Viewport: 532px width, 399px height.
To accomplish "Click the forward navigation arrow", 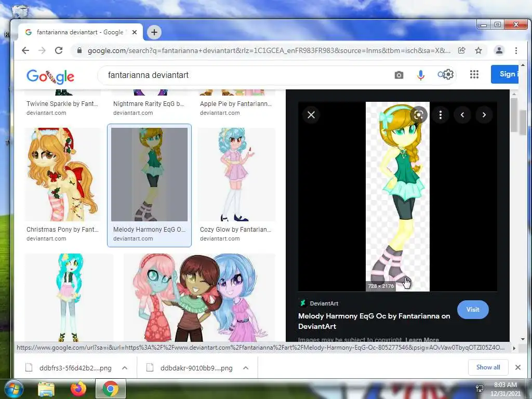I will [x=42, y=50].
